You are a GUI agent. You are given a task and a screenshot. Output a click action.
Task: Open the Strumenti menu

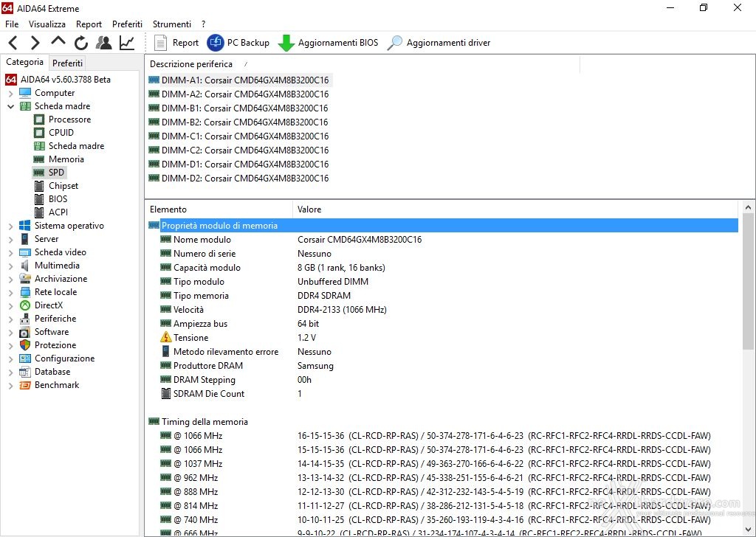coord(171,24)
